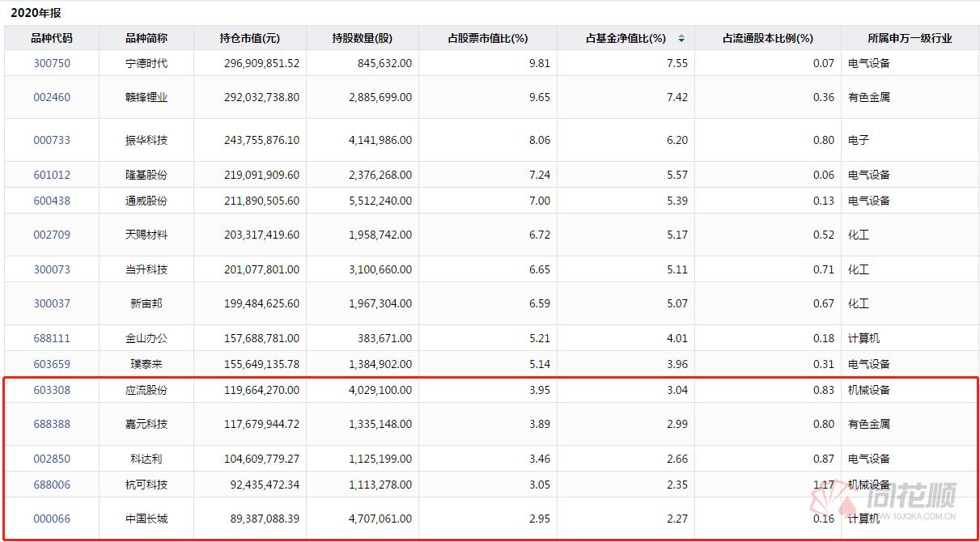The height and width of the screenshot is (542, 980).
Task: Open stock code link 603308
Action: click(52, 390)
